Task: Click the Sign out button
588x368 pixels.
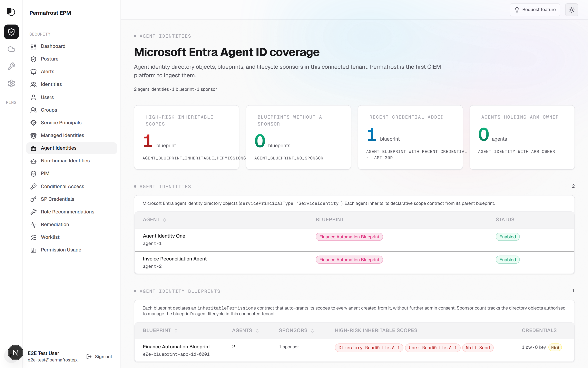Action: 99,357
